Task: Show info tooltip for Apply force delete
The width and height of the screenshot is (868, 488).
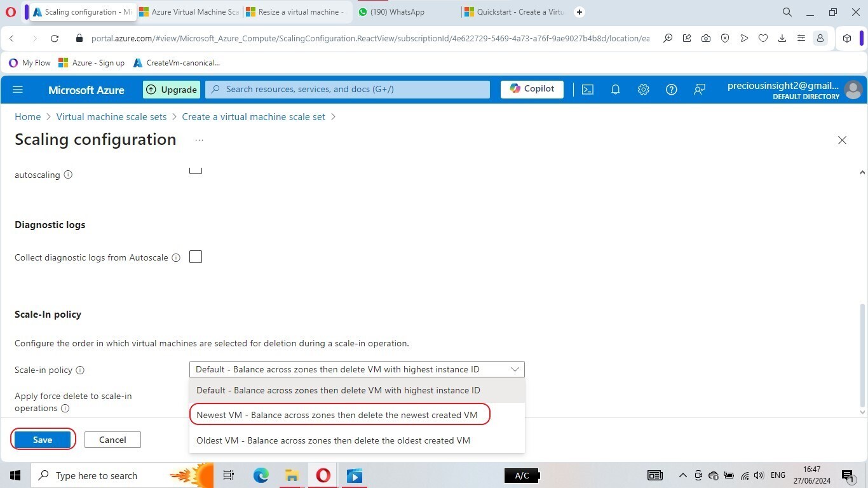Action: click(x=65, y=409)
